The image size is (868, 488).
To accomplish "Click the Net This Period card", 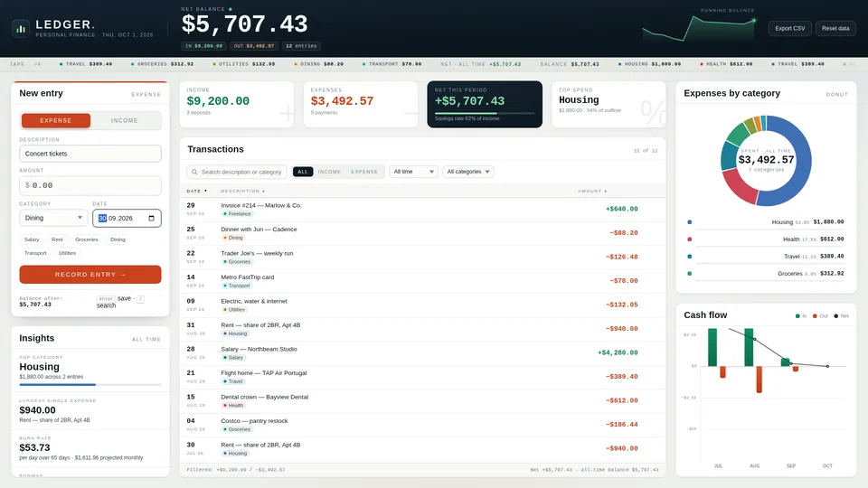I will coord(485,105).
